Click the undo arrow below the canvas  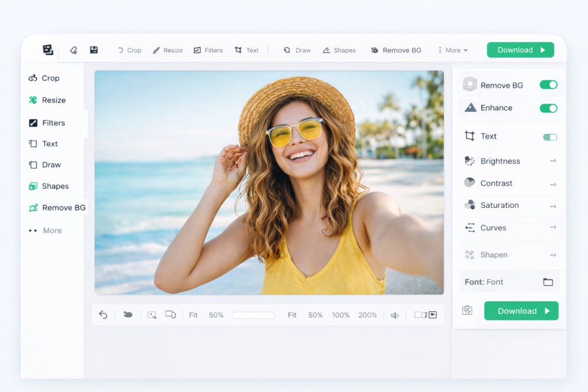pos(104,315)
